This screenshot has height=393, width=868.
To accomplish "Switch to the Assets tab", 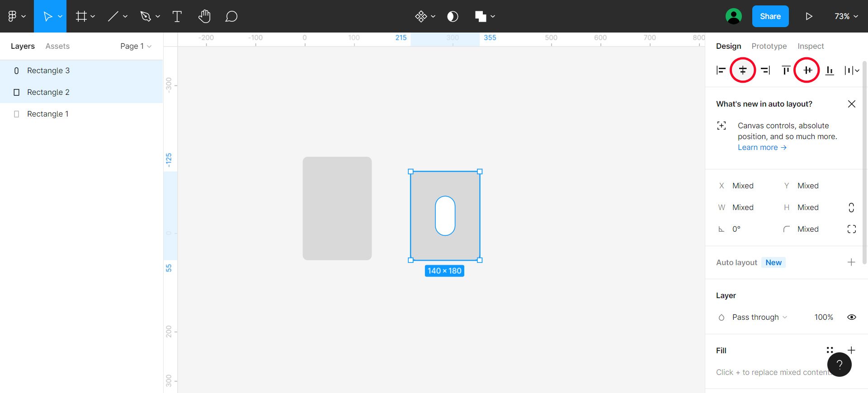I will [x=57, y=46].
